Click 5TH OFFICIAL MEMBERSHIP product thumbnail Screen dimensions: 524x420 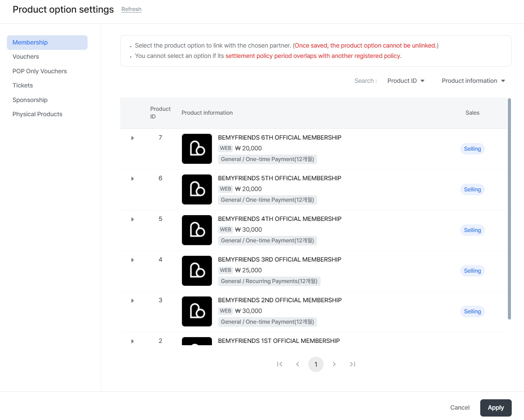tap(197, 189)
